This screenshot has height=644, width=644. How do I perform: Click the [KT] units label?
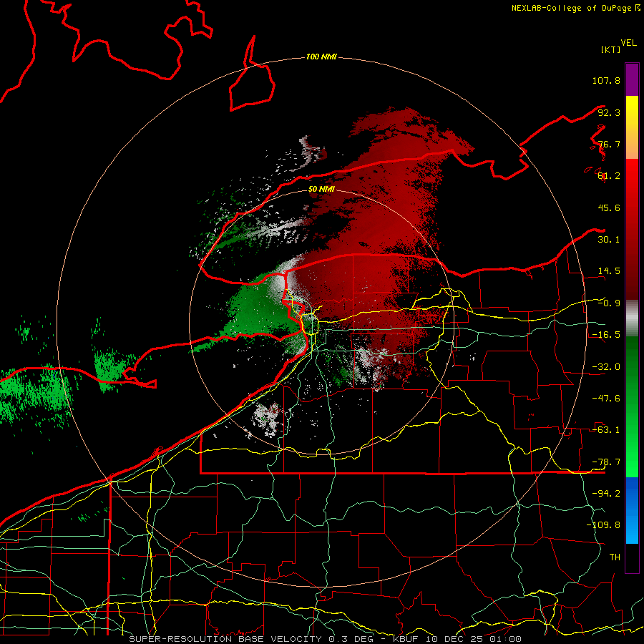[x=611, y=49]
